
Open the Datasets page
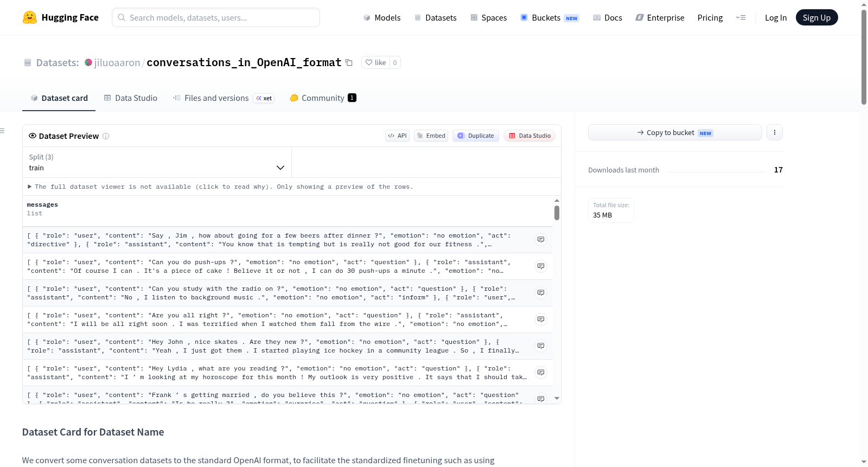436,17
